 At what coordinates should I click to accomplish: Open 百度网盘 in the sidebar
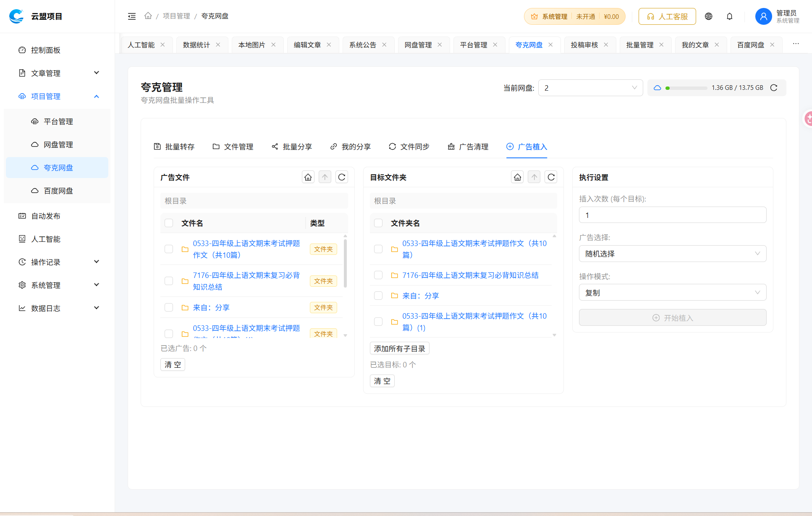[57, 191]
